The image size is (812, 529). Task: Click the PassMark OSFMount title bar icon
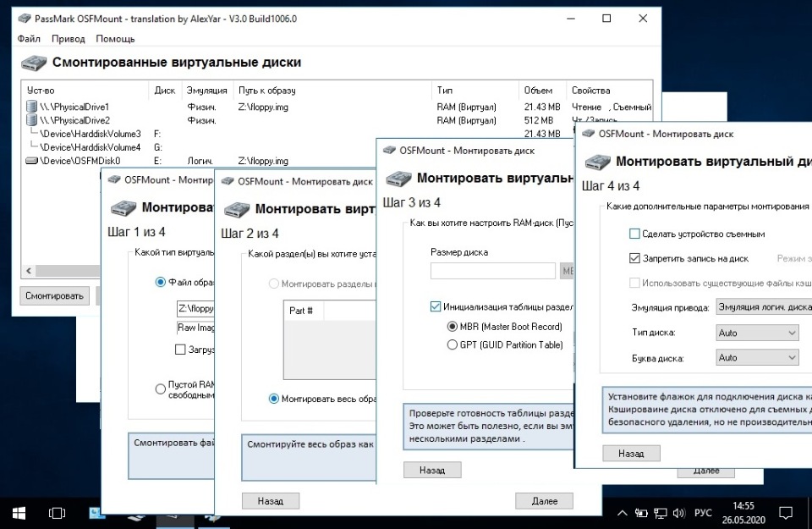point(25,19)
